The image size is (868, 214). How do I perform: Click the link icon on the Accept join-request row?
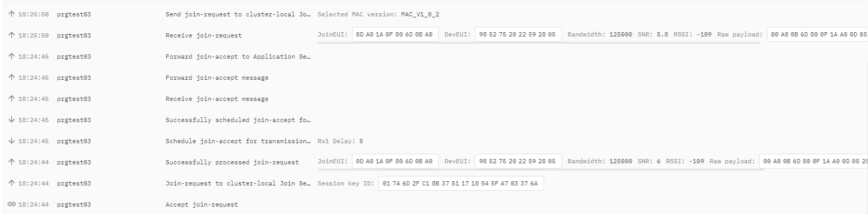[x=11, y=204]
